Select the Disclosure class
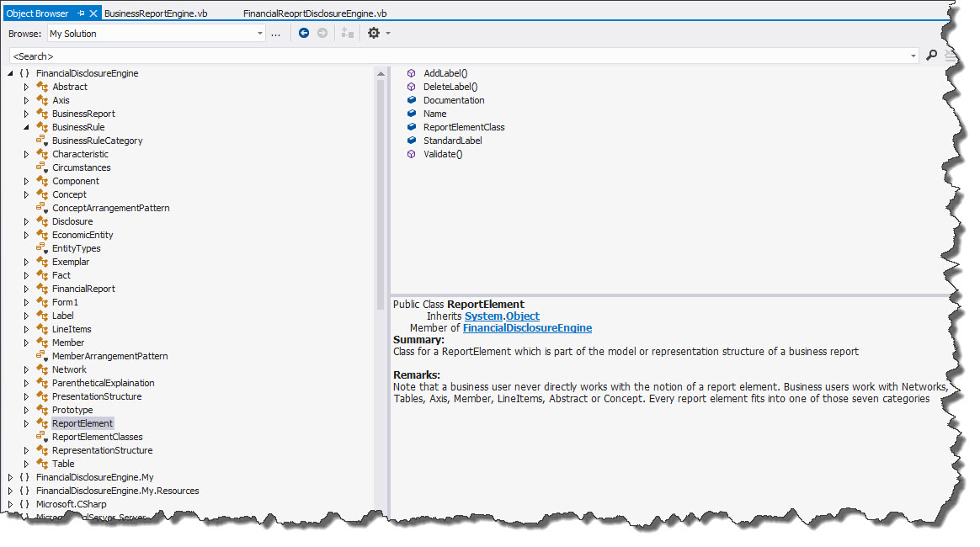The width and height of the screenshot is (980, 547). pyautogui.click(x=72, y=221)
